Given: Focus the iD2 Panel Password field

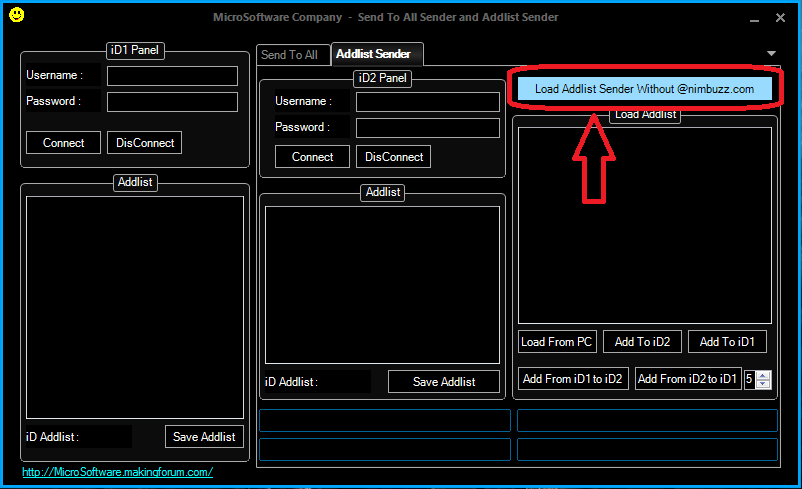Looking at the screenshot, I should pyautogui.click(x=428, y=128).
